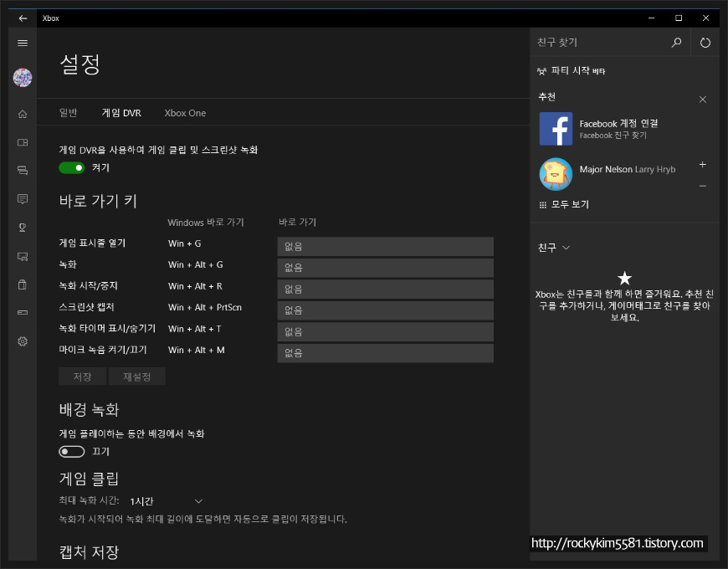Click shortcut field for 녹화 row

click(x=386, y=268)
